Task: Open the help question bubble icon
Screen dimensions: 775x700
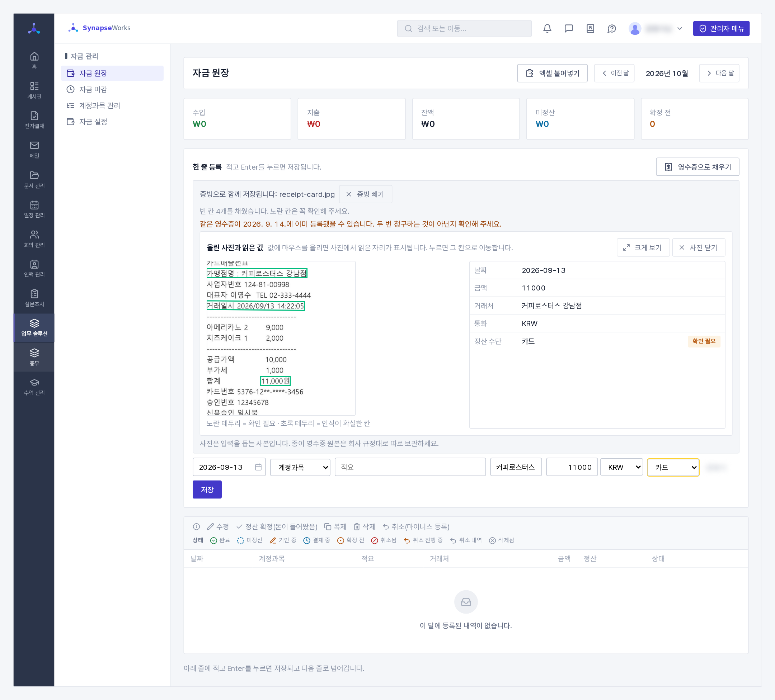Action: [x=612, y=28]
